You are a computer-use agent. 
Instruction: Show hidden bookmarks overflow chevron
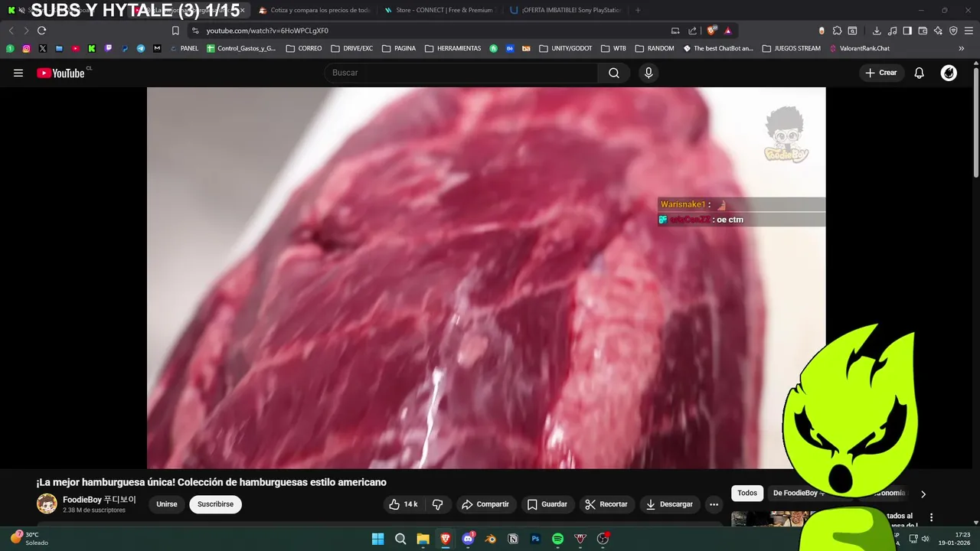click(x=962, y=48)
